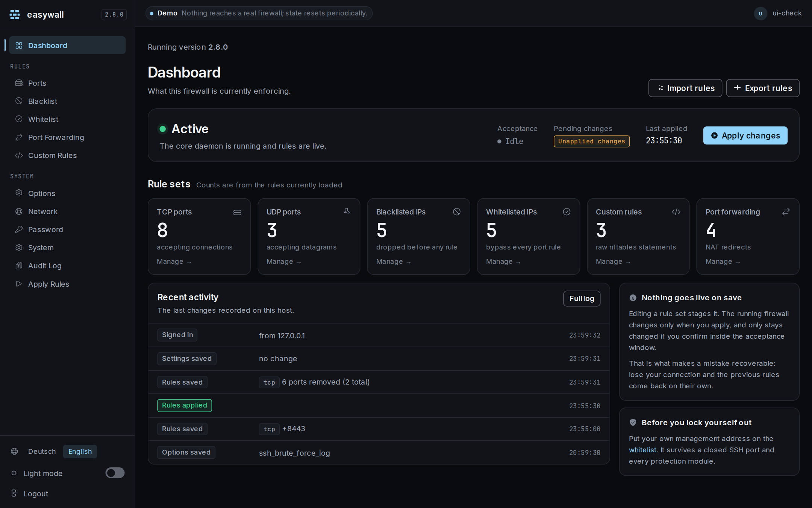Click Manage link on TCP ports card
This screenshot has height=508, width=812.
point(174,262)
